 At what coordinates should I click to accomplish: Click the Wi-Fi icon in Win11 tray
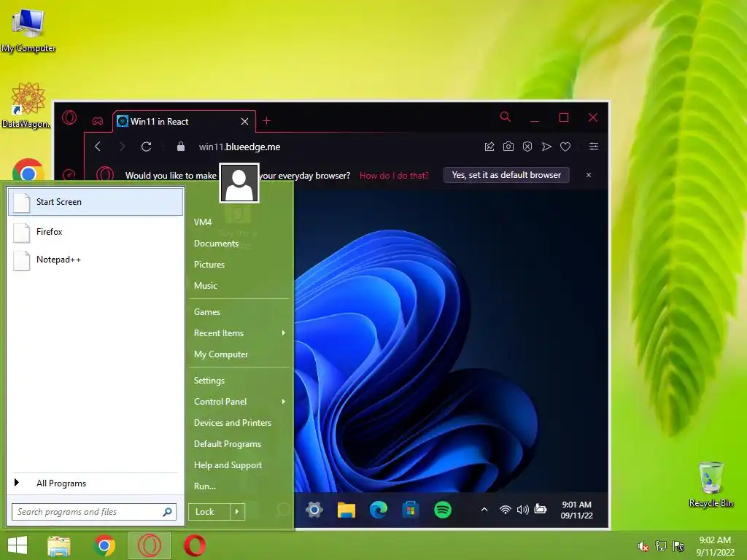click(x=505, y=510)
